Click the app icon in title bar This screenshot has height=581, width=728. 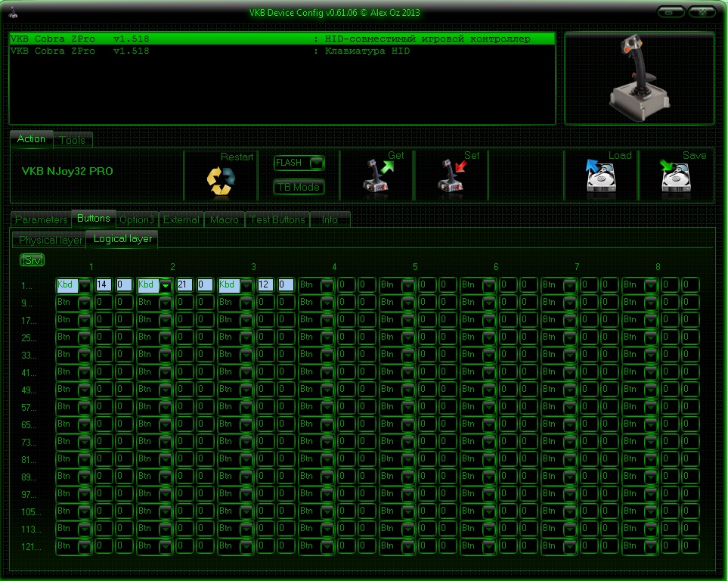click(x=14, y=13)
